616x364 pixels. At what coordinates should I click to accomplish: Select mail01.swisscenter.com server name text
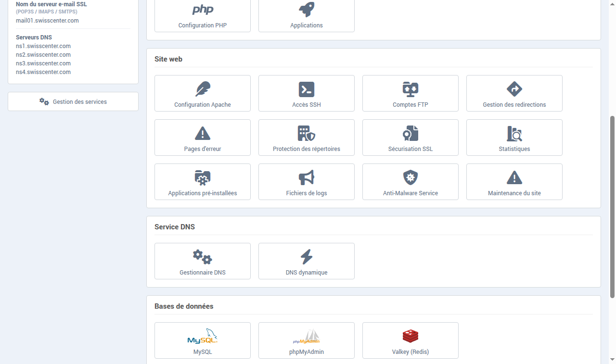pyautogui.click(x=47, y=21)
